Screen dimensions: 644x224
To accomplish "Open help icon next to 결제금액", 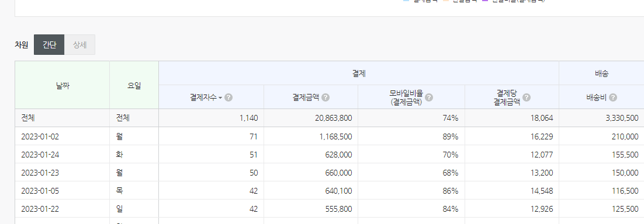I will pos(326,97).
